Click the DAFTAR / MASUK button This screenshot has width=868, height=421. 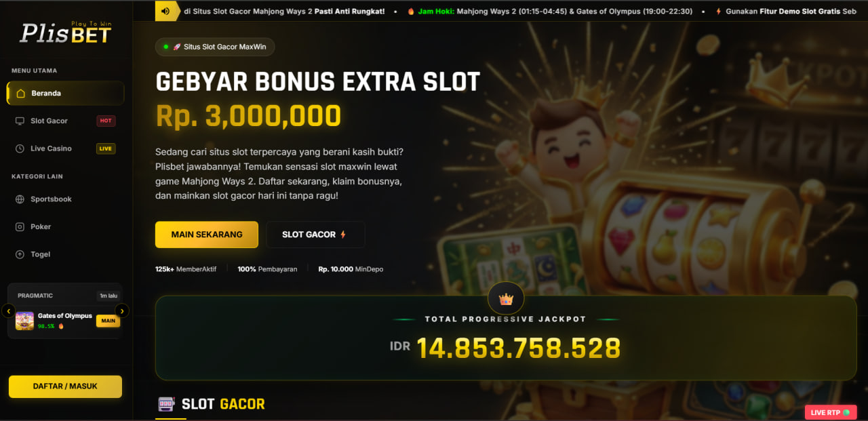[x=65, y=386]
